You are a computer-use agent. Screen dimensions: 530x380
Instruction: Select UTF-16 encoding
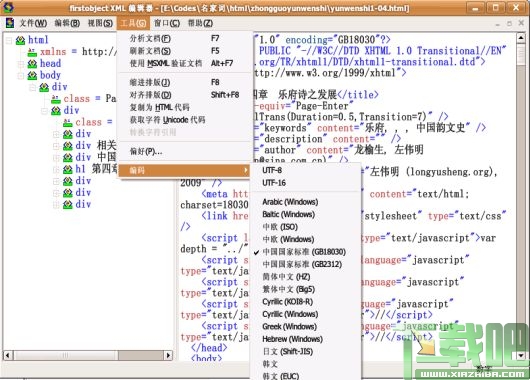[306, 183]
